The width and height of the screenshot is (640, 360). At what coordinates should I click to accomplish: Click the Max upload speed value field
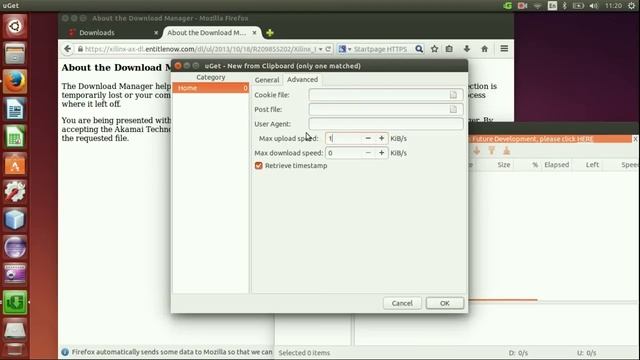pyautogui.click(x=344, y=138)
